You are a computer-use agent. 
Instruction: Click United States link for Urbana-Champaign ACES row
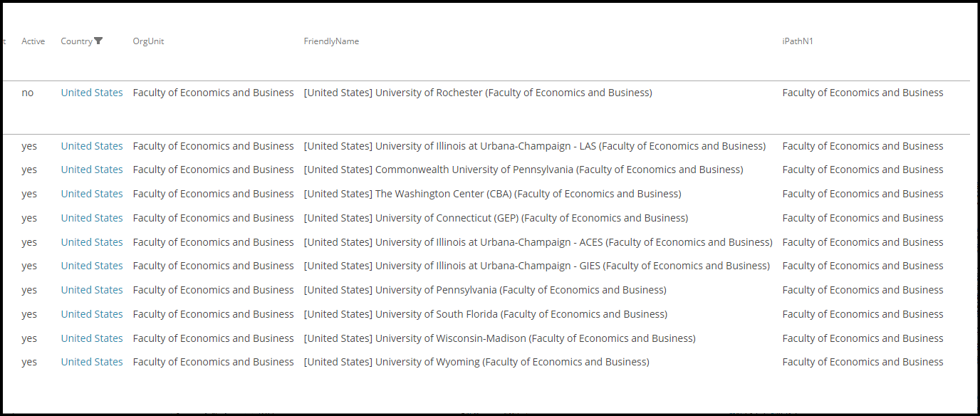point(92,242)
